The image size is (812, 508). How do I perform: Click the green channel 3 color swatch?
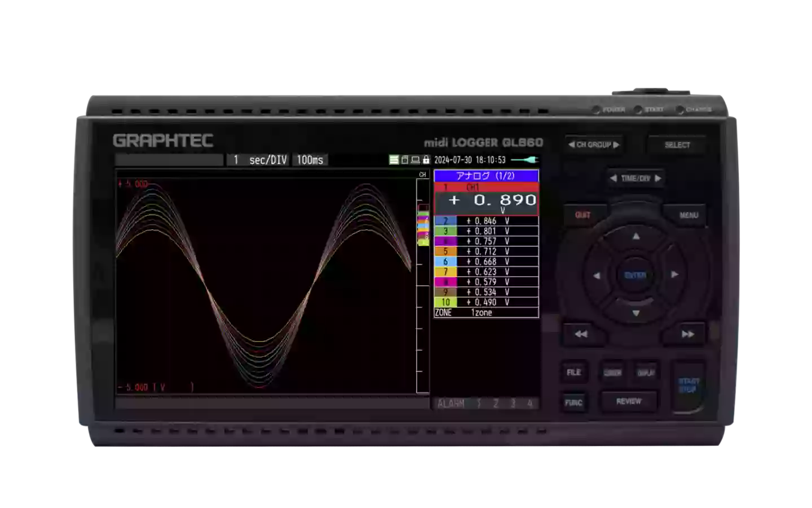tap(445, 231)
